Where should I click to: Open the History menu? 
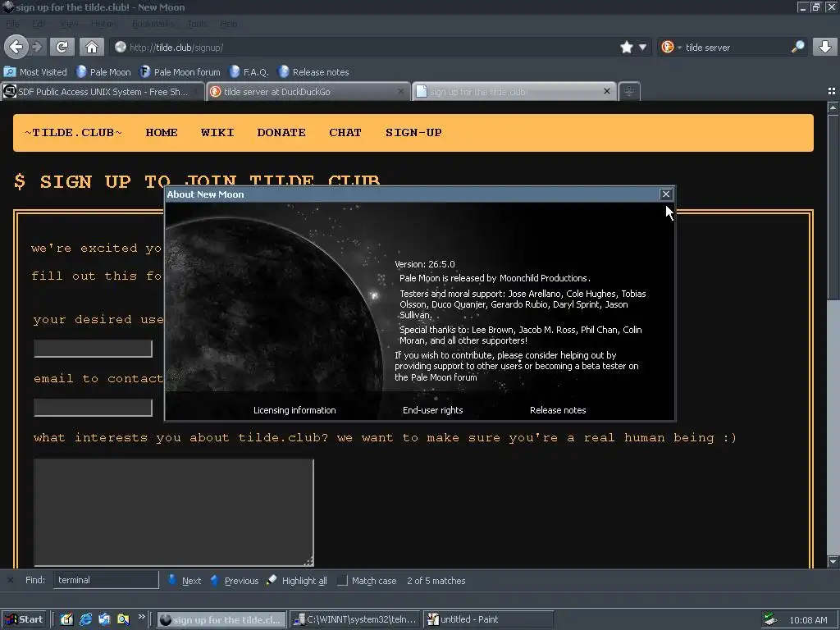[103, 24]
